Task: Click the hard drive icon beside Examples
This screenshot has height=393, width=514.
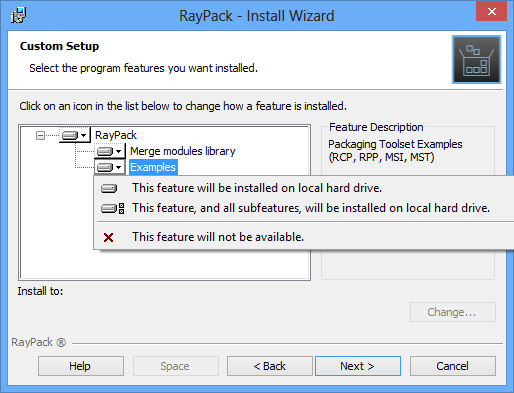Action: [x=105, y=167]
